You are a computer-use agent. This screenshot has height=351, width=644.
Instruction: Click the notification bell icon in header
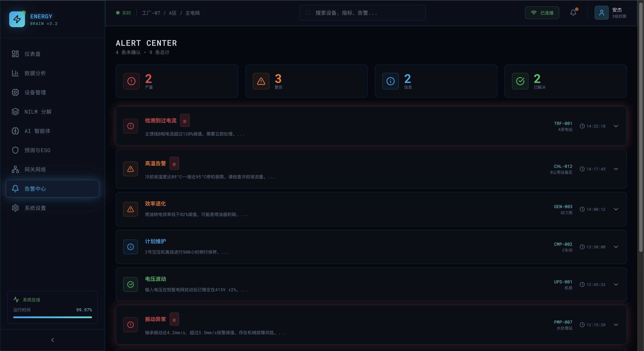pyautogui.click(x=573, y=13)
